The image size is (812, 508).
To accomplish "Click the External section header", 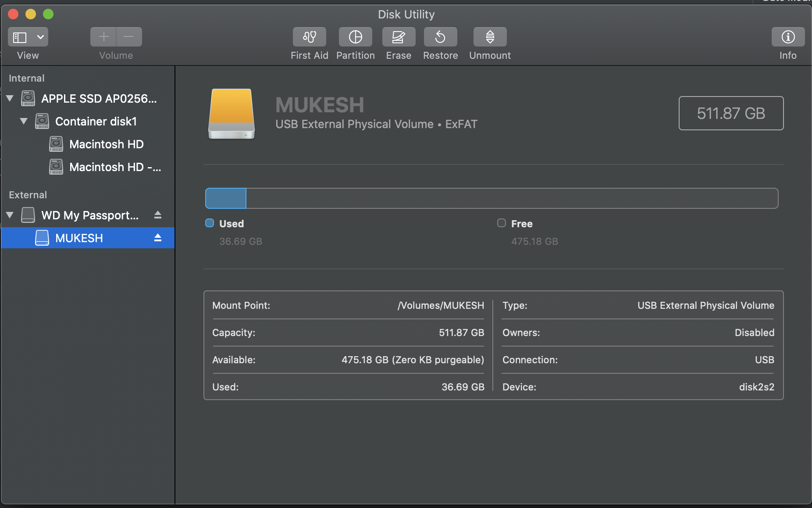I will (28, 195).
